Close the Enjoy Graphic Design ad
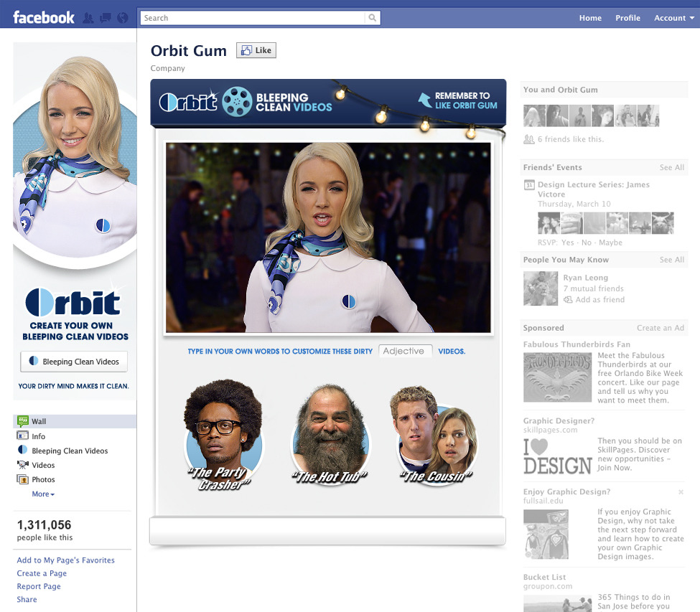 681,491
